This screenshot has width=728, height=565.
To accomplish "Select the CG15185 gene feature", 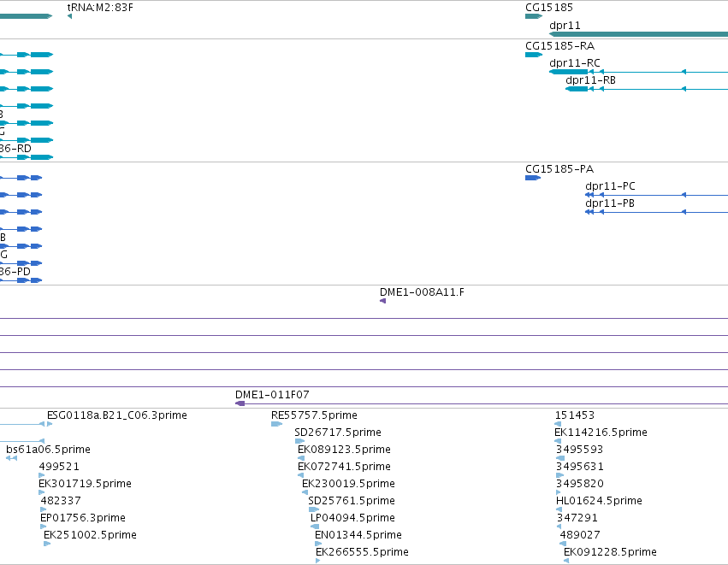I will 534,16.
